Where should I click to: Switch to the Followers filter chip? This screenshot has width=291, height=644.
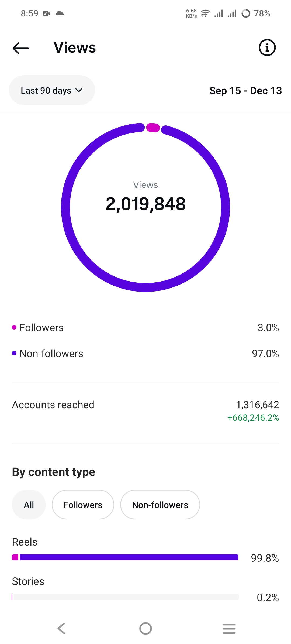(83, 505)
